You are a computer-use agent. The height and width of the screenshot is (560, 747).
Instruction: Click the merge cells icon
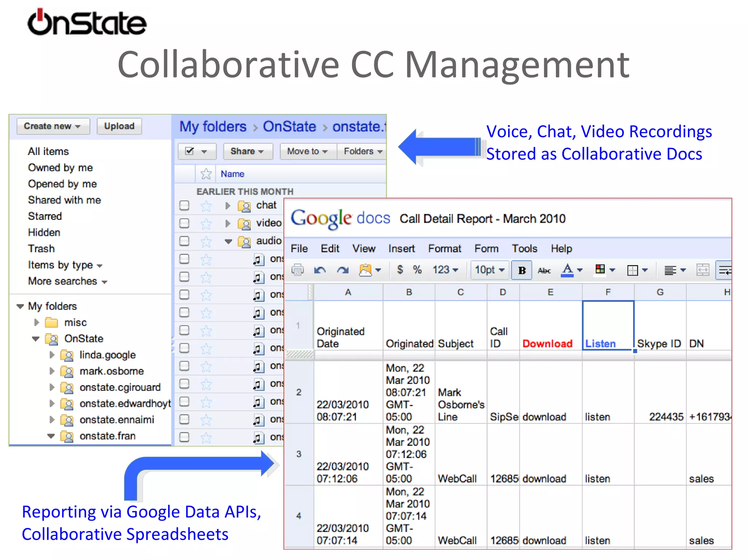(703, 270)
